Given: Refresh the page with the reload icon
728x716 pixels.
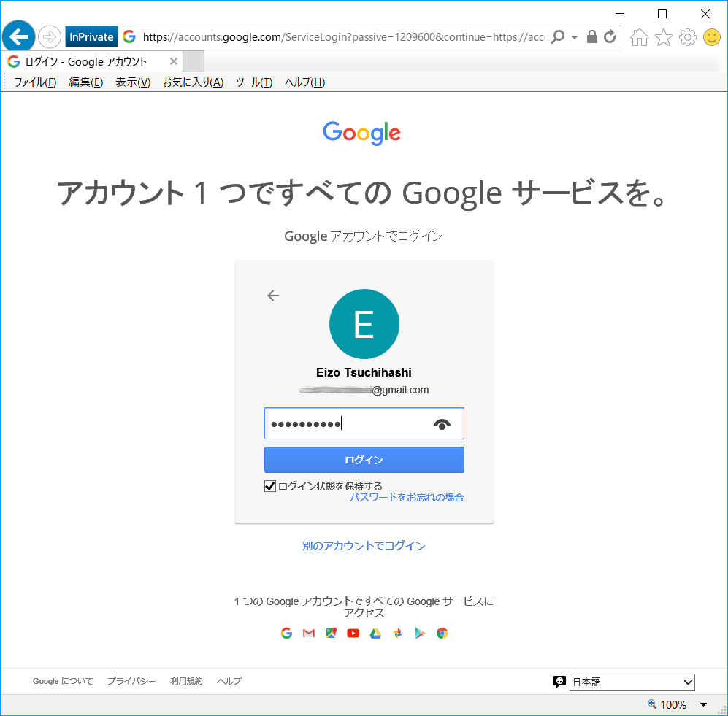Looking at the screenshot, I should pos(610,36).
